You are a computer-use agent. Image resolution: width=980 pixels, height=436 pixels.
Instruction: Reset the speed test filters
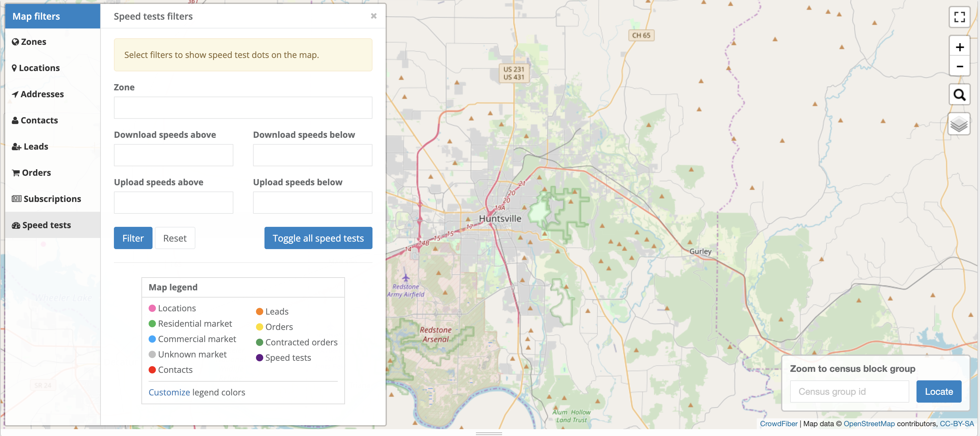(174, 238)
